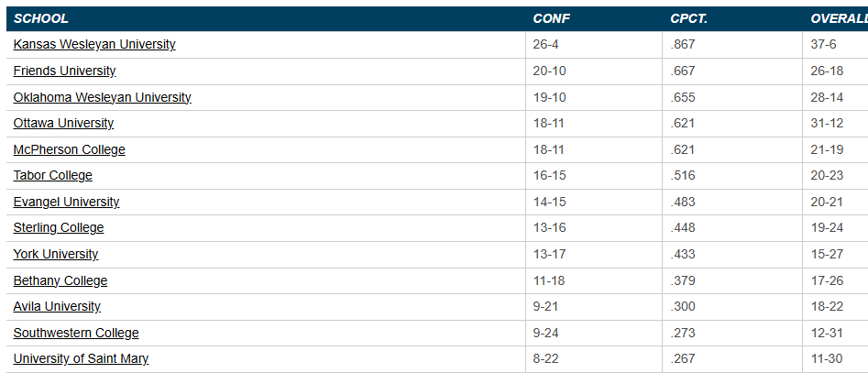
Task: Click the Evangel University link
Action: 66,202
